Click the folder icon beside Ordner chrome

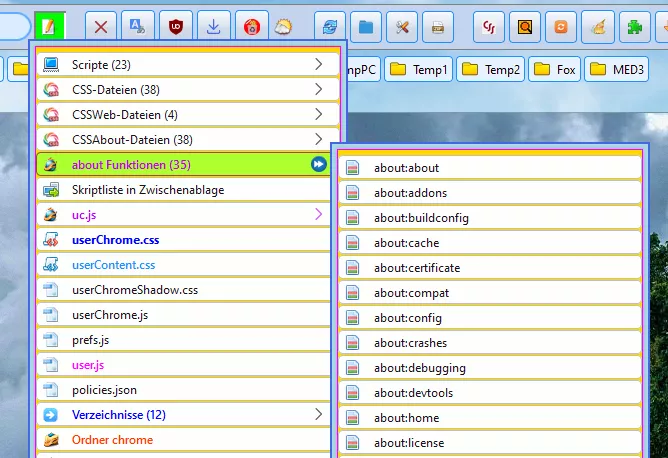pyautogui.click(x=51, y=439)
